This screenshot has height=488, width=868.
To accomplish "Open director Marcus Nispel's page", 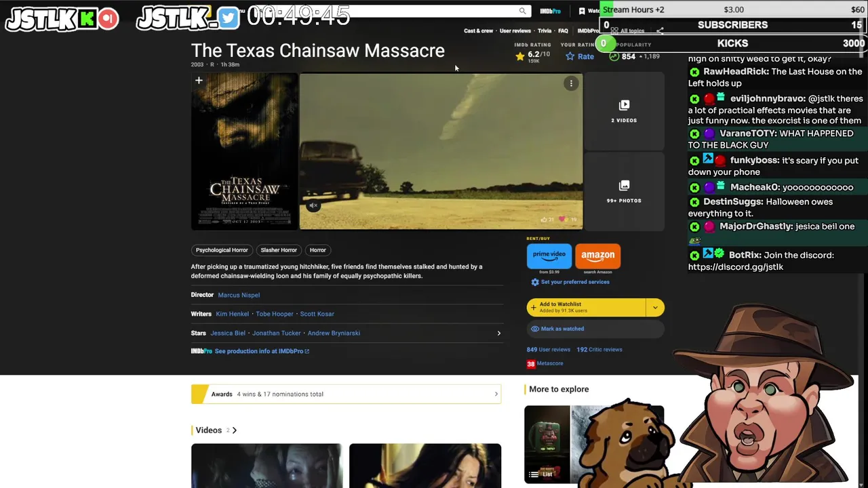I will point(239,295).
